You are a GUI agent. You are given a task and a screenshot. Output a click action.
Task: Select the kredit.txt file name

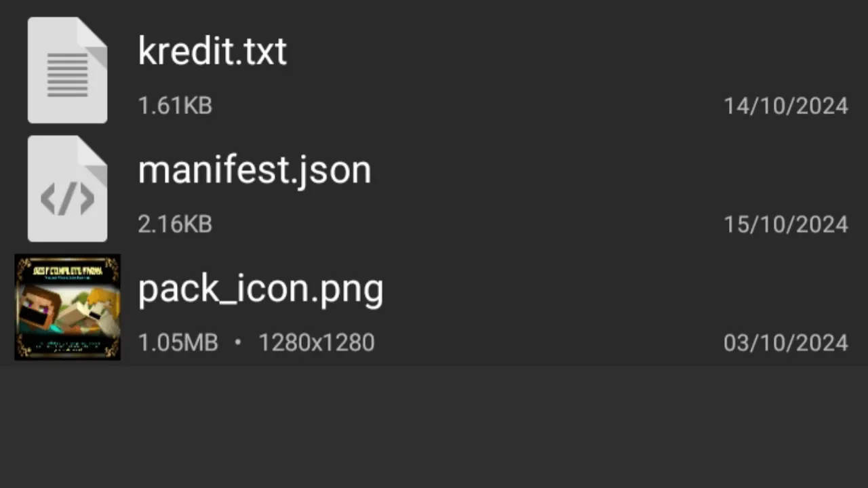pos(212,51)
